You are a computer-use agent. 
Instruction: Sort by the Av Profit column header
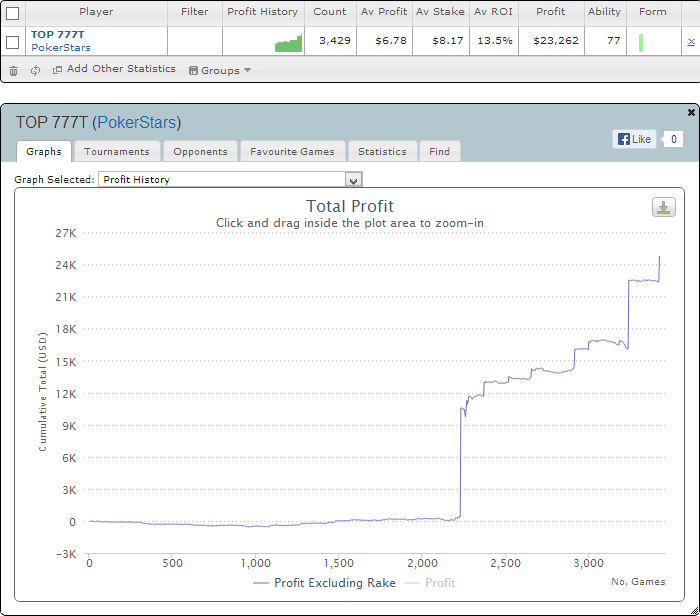point(384,12)
